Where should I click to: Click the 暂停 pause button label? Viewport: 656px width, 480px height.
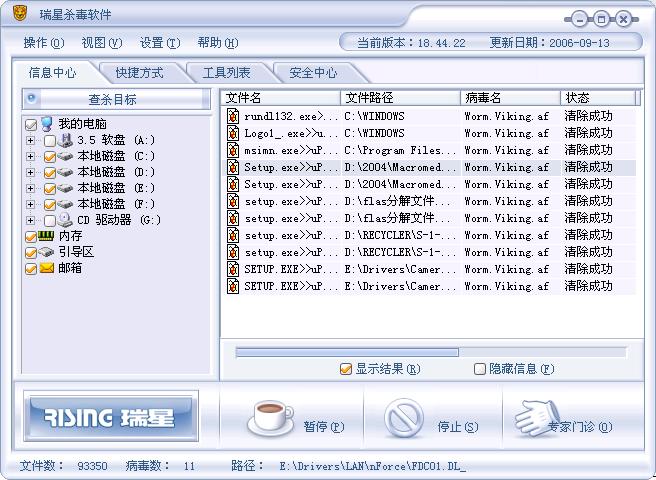point(323,426)
